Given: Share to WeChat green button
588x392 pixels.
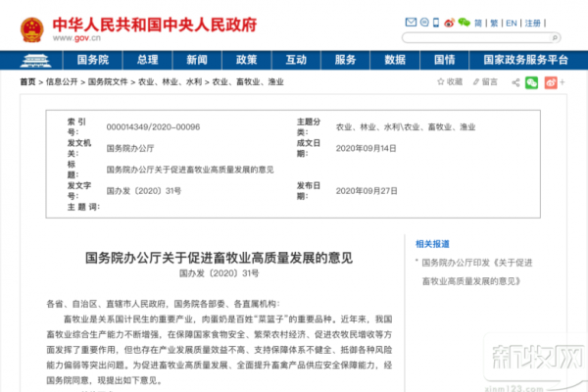Looking at the screenshot, I should pyautogui.click(x=531, y=82).
